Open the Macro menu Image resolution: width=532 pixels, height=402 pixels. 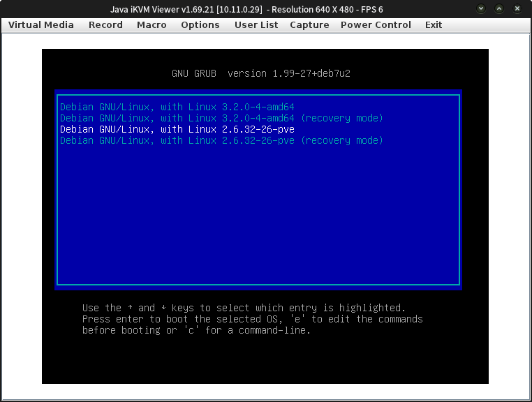pos(152,24)
